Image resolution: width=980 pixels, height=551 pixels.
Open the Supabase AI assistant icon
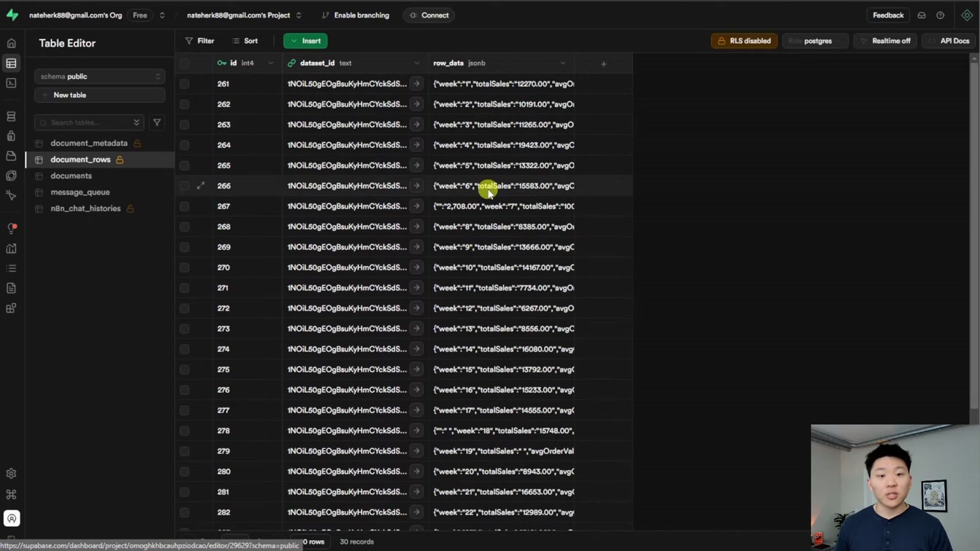point(967,15)
